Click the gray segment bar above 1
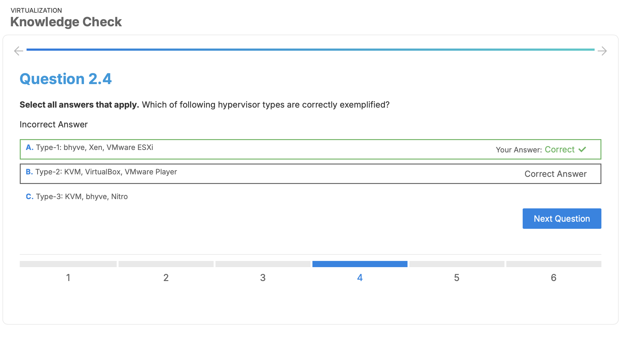 (x=68, y=264)
